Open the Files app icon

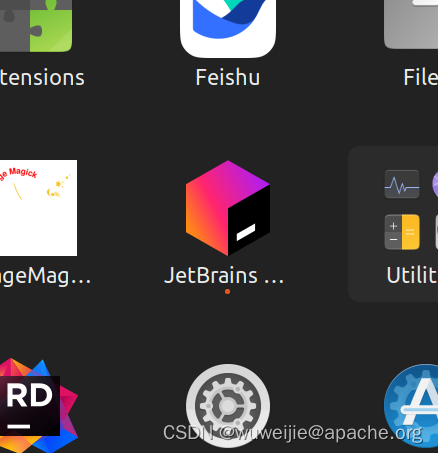[x=411, y=24]
